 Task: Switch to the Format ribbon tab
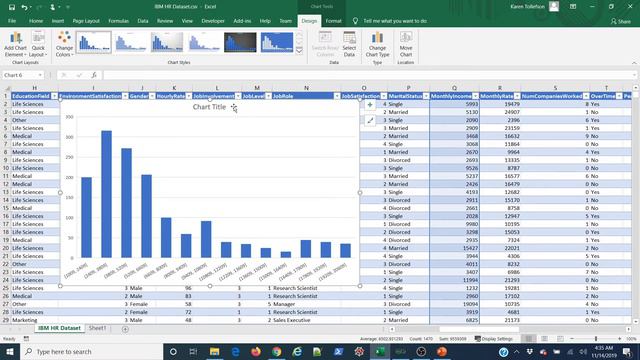pyautogui.click(x=333, y=21)
